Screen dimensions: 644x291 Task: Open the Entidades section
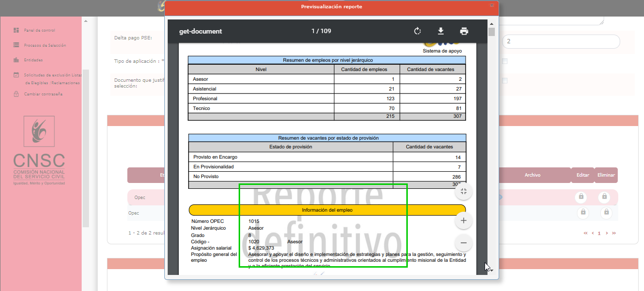pyautogui.click(x=33, y=60)
